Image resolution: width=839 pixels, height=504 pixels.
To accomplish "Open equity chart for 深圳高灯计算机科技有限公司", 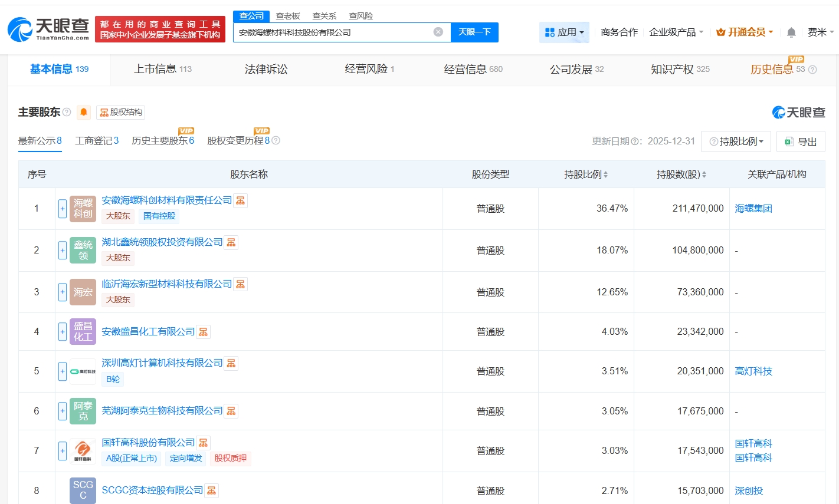I will coord(231,363).
